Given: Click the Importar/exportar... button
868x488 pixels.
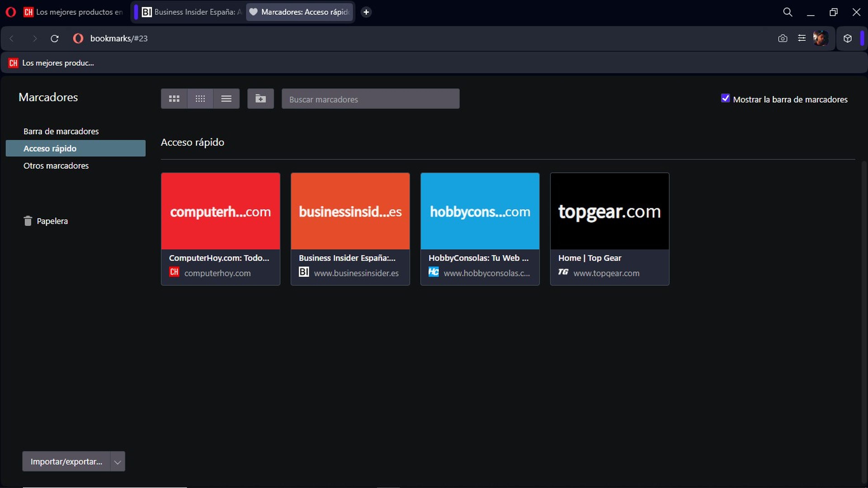Looking at the screenshot, I should tap(66, 461).
